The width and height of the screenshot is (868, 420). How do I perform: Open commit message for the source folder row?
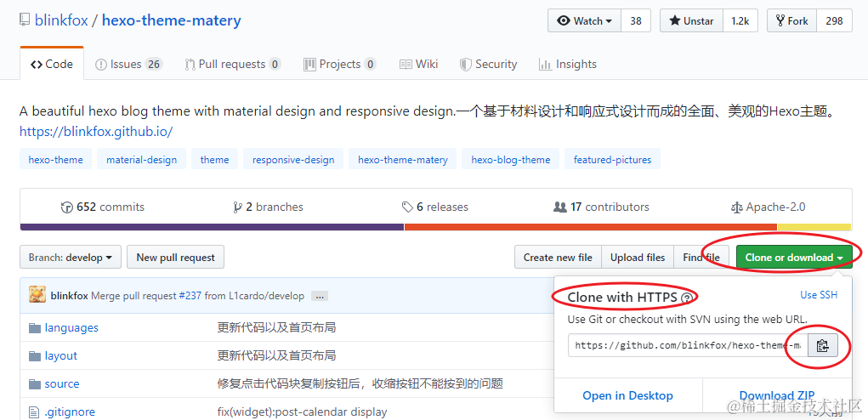pyautogui.click(x=360, y=383)
